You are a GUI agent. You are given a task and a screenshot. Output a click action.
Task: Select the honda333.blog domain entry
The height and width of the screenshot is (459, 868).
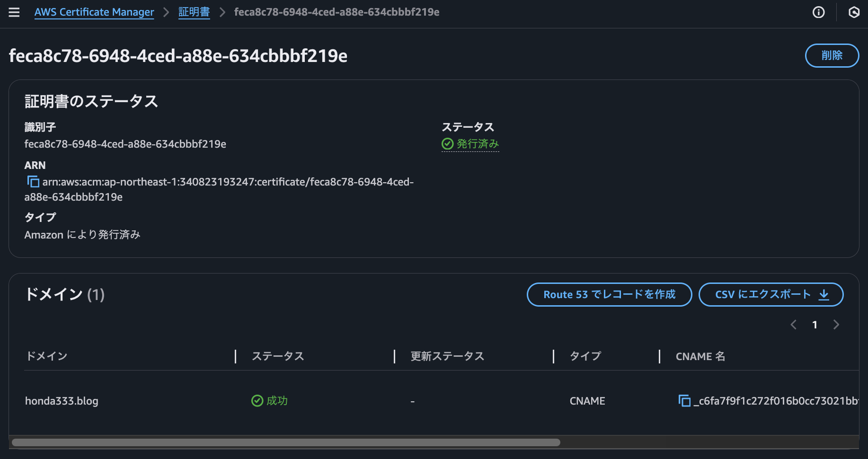(x=62, y=401)
